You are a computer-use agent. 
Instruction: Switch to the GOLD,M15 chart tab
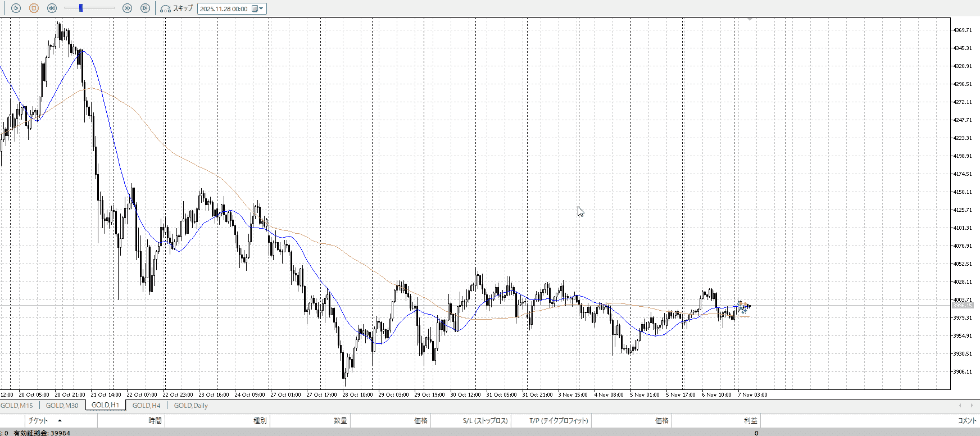click(x=17, y=405)
